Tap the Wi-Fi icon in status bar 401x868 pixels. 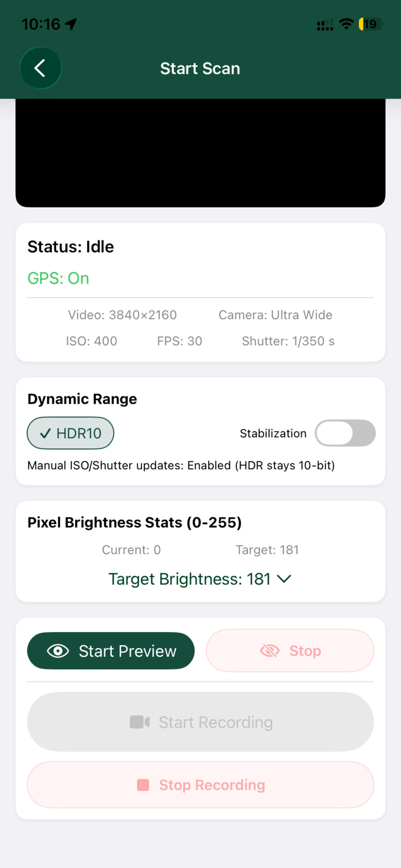coord(346,24)
